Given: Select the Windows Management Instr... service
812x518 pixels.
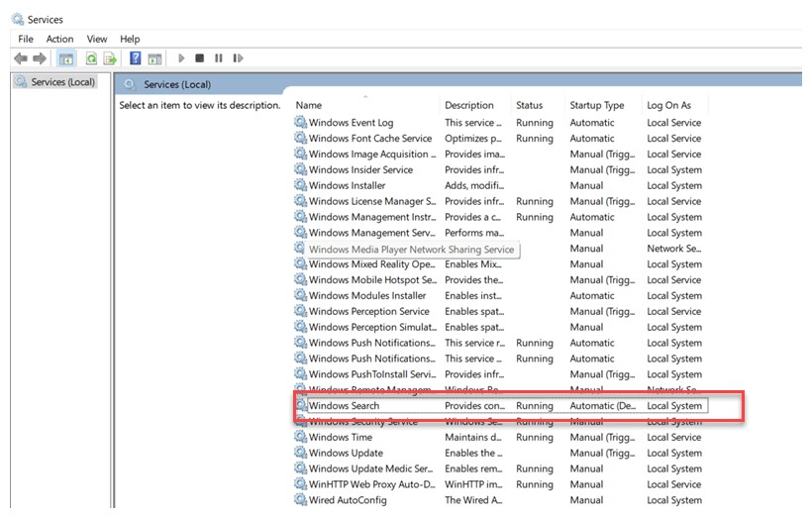Looking at the screenshot, I should [x=500, y=217].
